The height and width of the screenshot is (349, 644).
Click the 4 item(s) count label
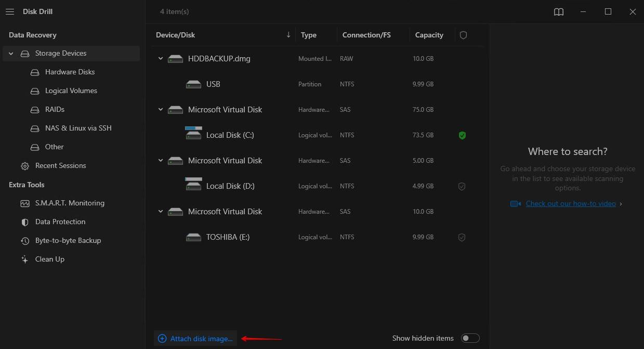(x=175, y=11)
